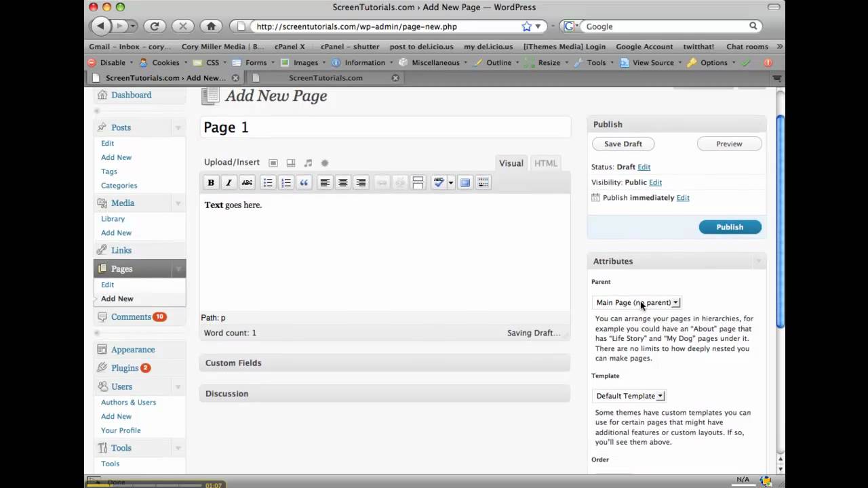Add video via Upload/Insert
Image resolution: width=868 pixels, height=488 pixels.
(x=291, y=163)
